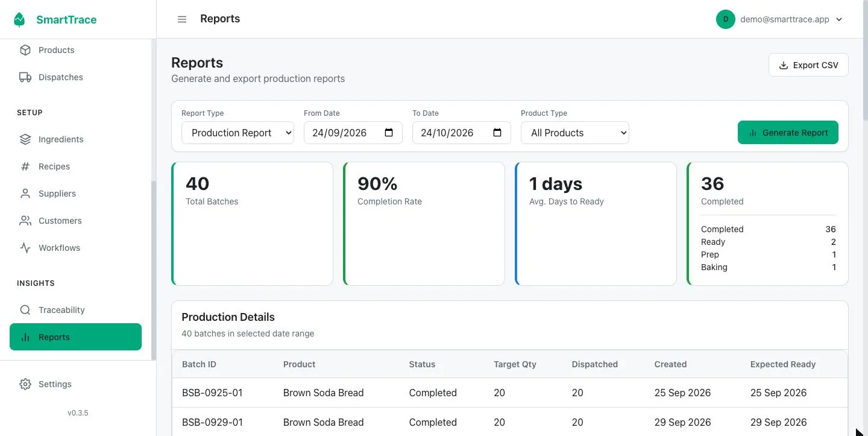Click the user avatar circle D

726,19
